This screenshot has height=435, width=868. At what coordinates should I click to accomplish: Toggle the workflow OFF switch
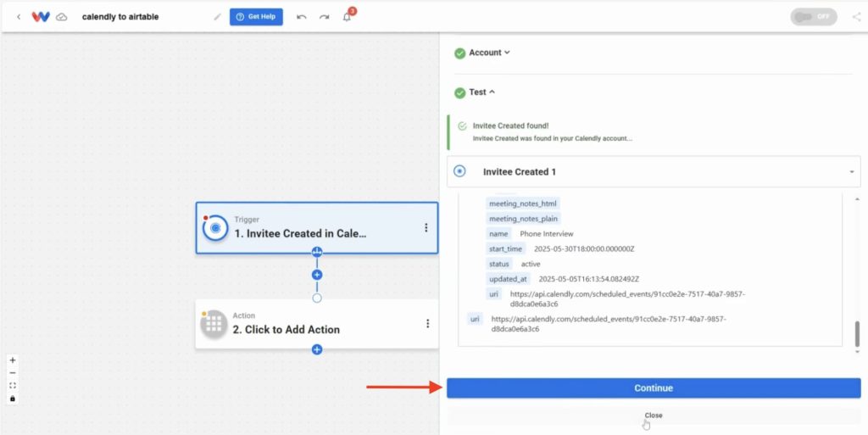[814, 17]
